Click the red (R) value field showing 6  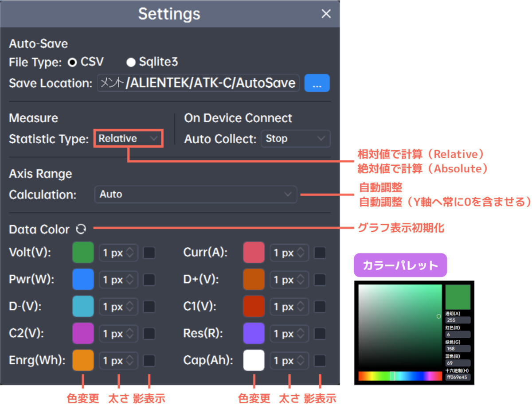point(458,335)
